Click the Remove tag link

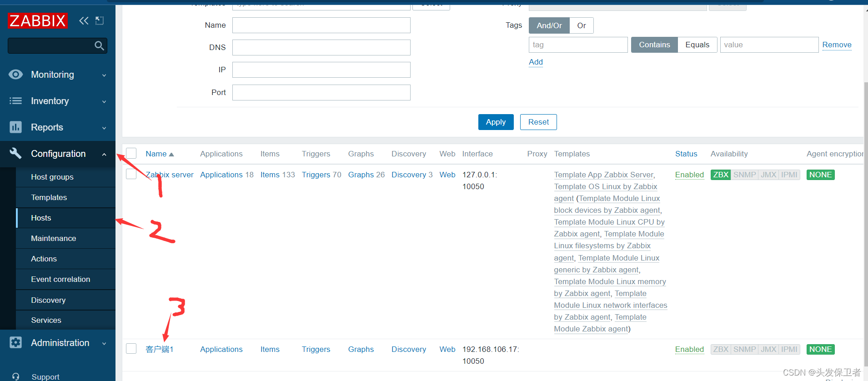click(837, 45)
